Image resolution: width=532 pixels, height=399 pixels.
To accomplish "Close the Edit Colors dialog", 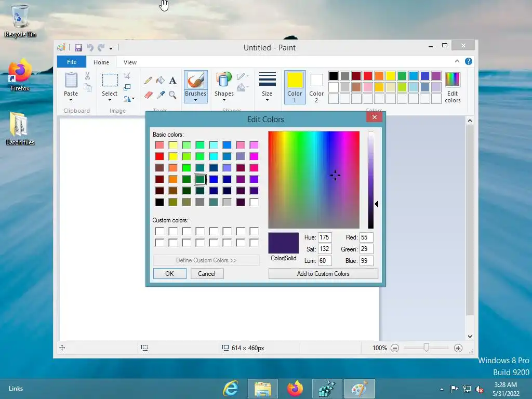I will [374, 117].
